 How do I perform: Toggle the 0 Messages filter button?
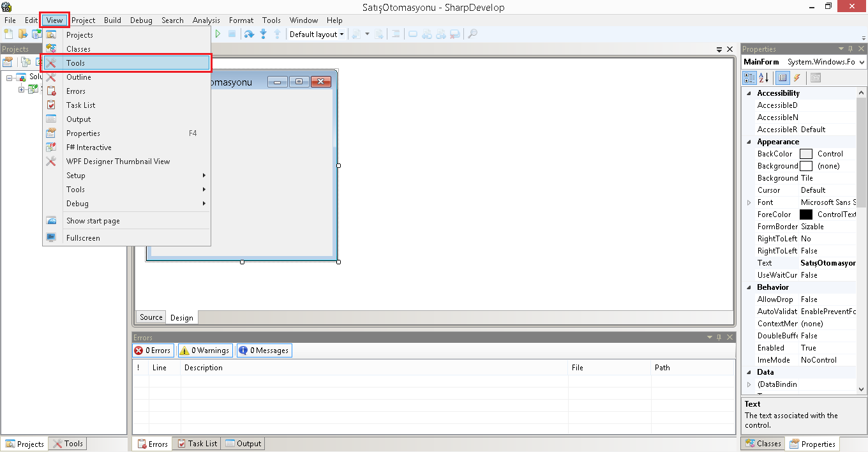pos(264,350)
